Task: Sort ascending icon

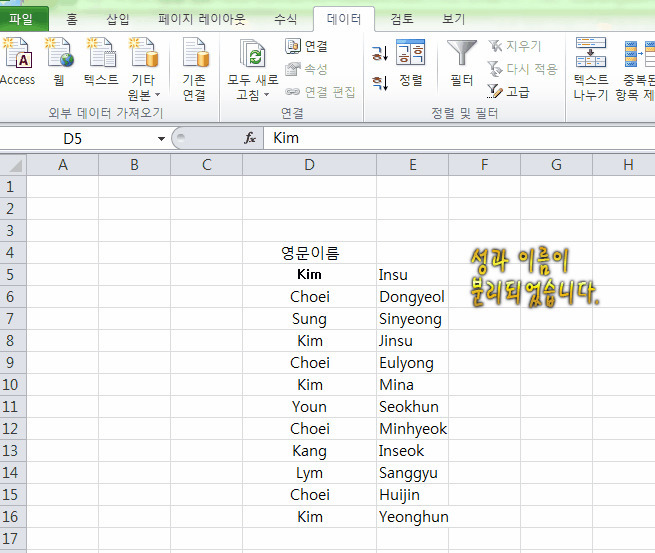Action: coord(380,53)
